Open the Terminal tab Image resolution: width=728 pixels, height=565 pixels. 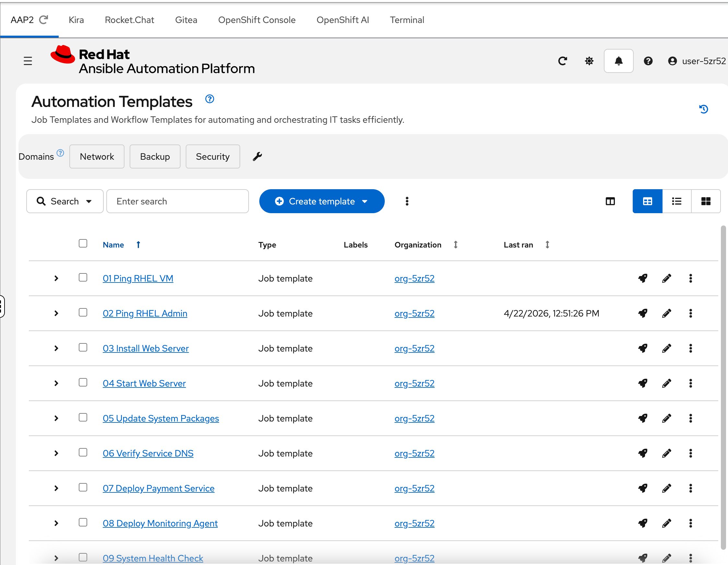tap(407, 20)
